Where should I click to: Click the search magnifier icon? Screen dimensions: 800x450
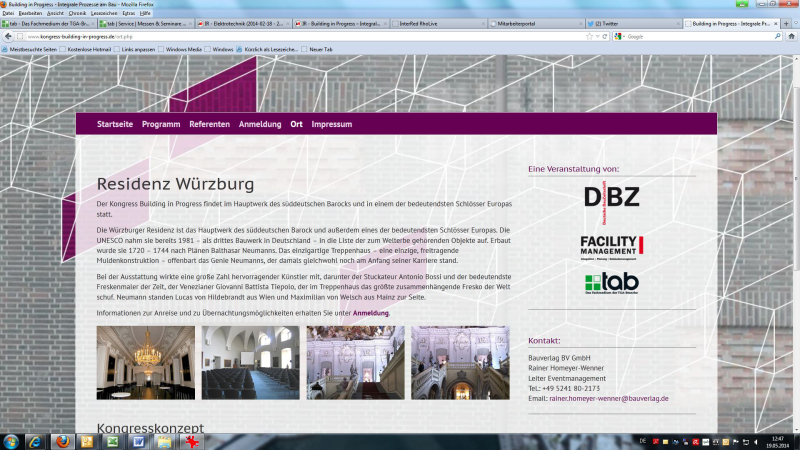click(778, 37)
